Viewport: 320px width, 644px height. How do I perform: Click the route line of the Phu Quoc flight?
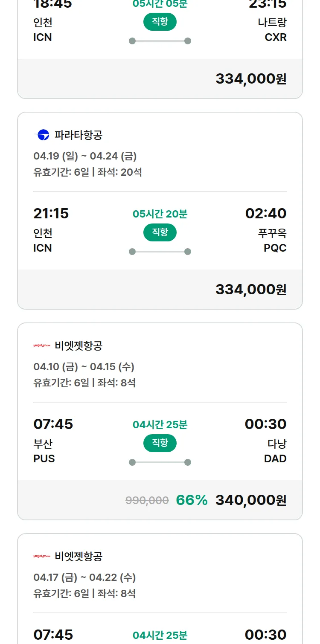160,252
